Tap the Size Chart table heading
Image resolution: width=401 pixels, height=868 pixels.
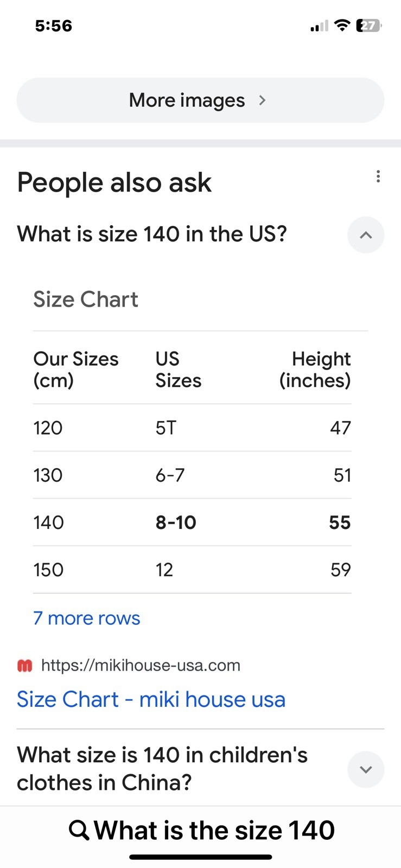[x=86, y=299]
